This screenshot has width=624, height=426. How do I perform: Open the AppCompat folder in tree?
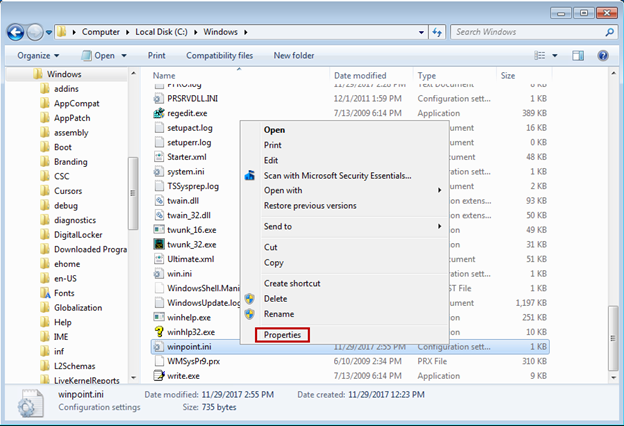[76, 104]
